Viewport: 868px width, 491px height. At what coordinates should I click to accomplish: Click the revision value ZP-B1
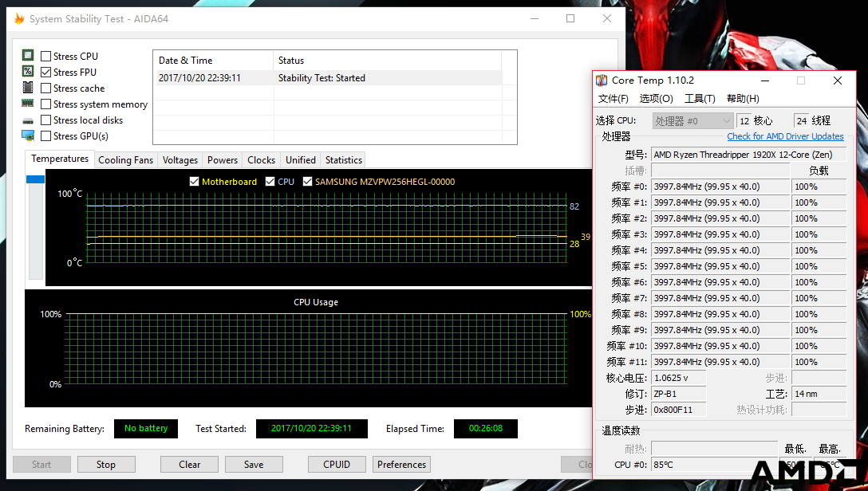[x=679, y=395]
